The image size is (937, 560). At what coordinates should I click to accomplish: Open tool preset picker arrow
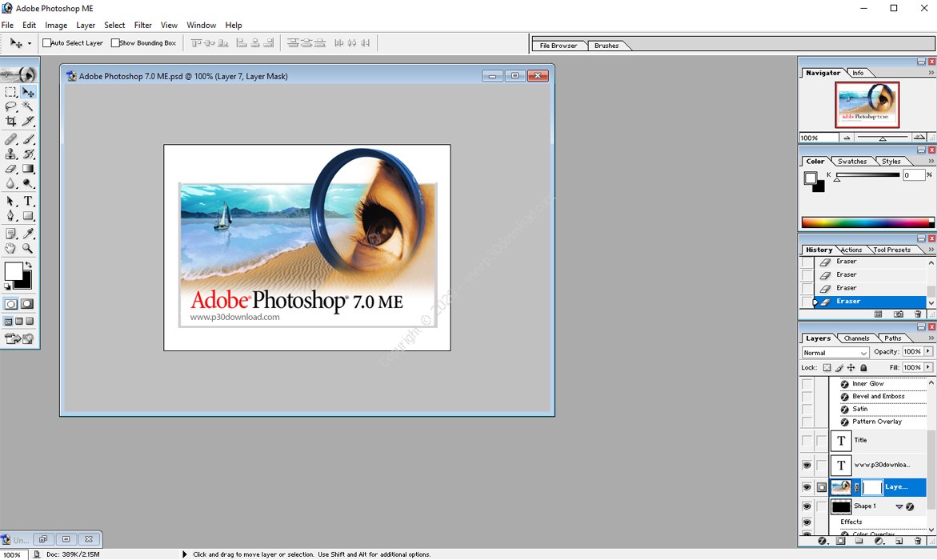30,43
